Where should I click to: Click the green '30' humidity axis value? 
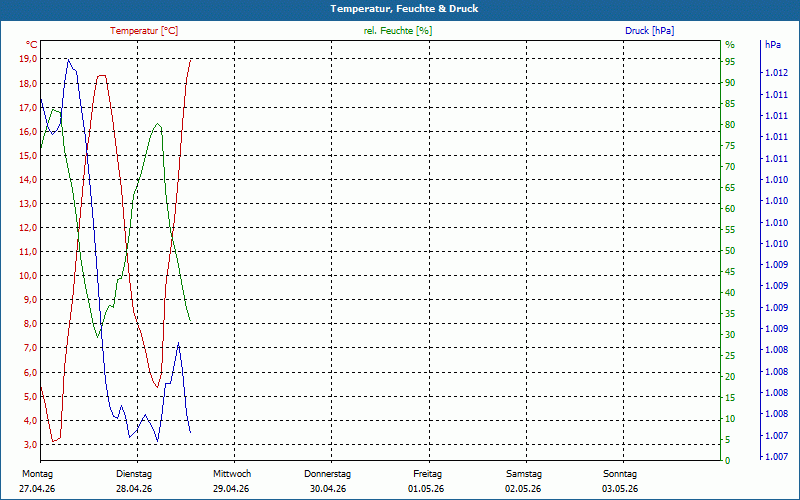[730, 335]
